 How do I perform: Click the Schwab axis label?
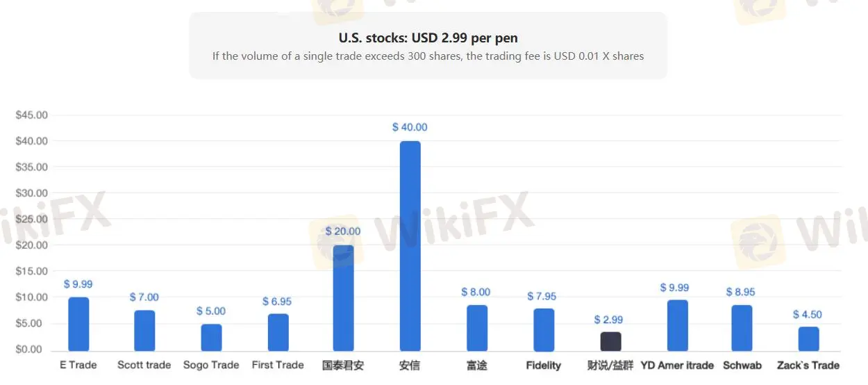coord(742,366)
